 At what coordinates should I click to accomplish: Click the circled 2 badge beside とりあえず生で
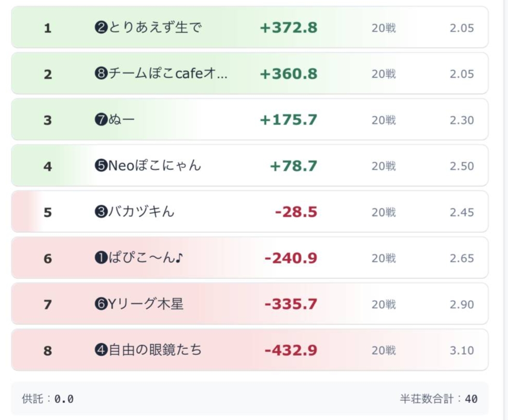click(x=101, y=27)
